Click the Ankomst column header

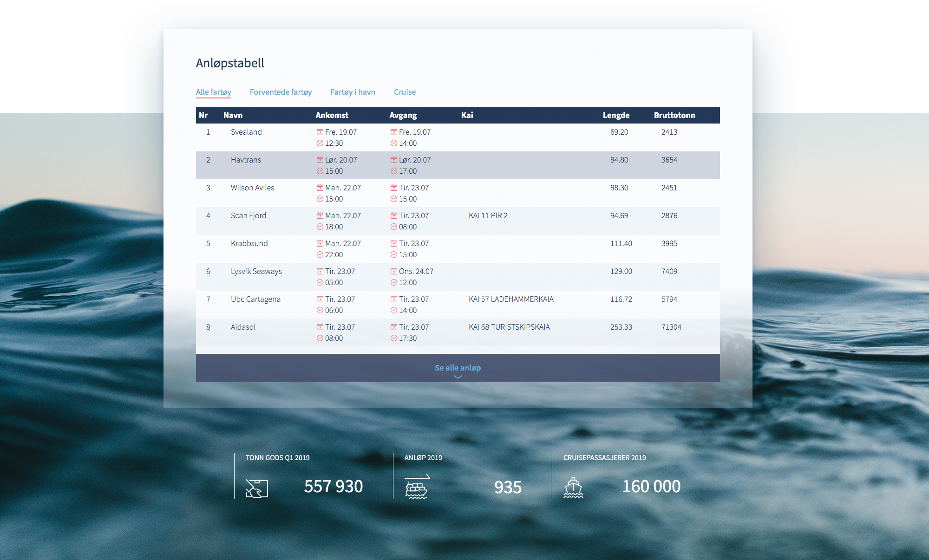point(332,115)
